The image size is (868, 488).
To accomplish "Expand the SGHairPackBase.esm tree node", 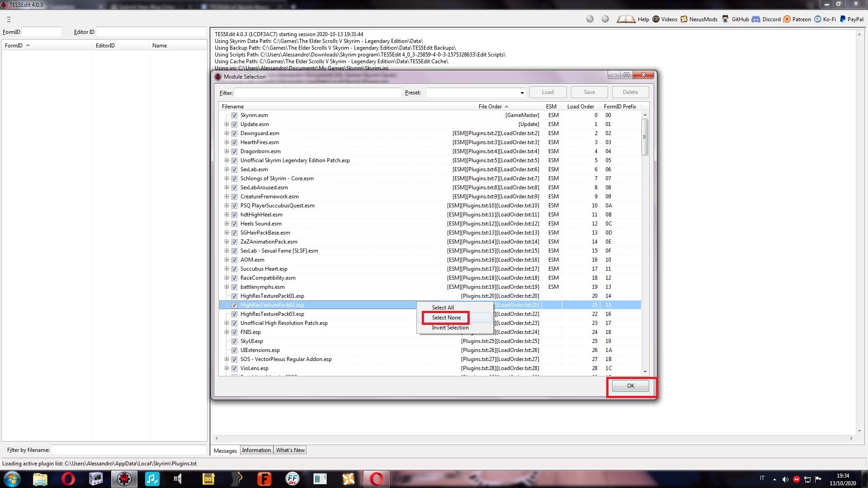I will [x=226, y=233].
